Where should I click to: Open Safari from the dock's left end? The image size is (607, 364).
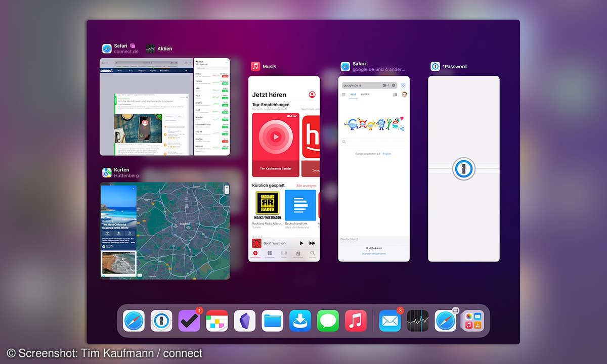(134, 321)
